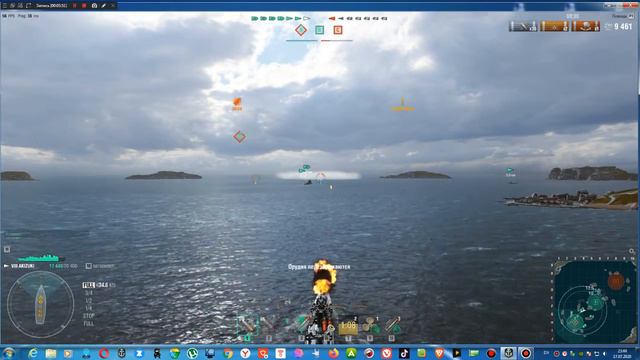Set the lower FULL reverse throttle
The image size is (640, 360).
(89, 324)
